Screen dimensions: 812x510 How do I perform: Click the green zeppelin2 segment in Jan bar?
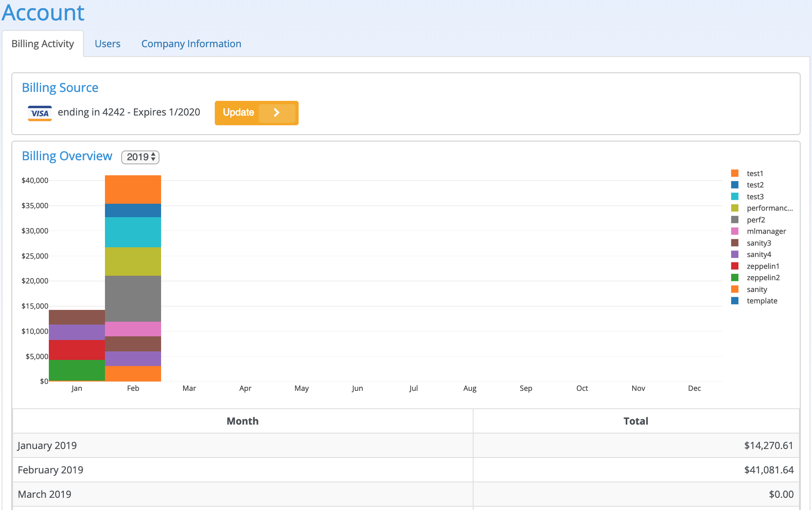pos(77,370)
